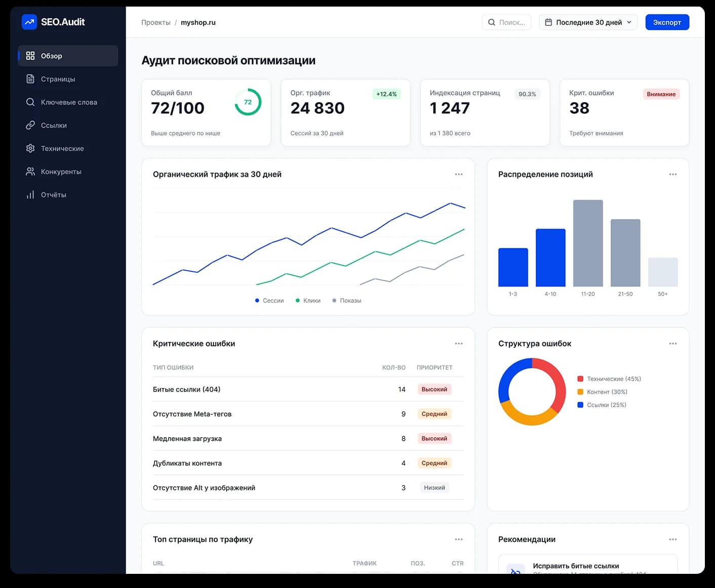Click the SEO.Audit logo icon
The width and height of the screenshot is (715, 588).
point(29,22)
